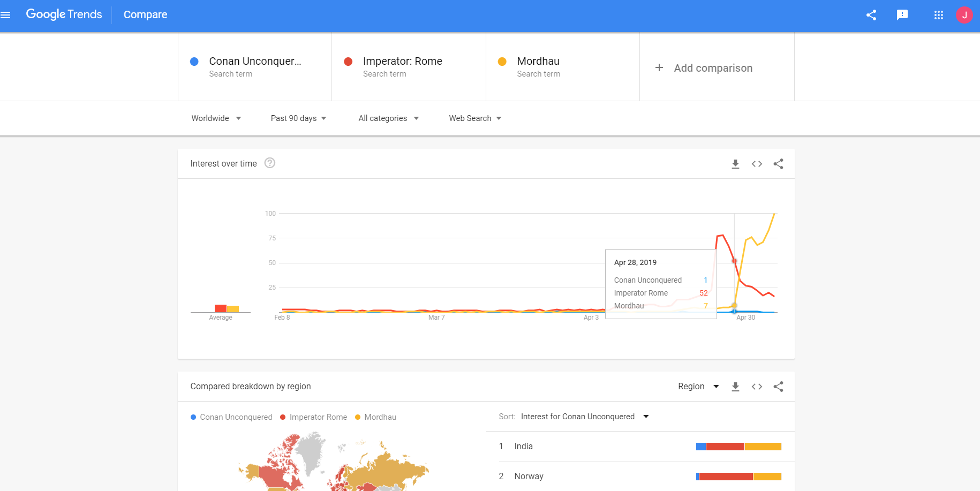The width and height of the screenshot is (980, 491).
Task: Click the Compared breakdown by region heading
Action: click(251, 387)
